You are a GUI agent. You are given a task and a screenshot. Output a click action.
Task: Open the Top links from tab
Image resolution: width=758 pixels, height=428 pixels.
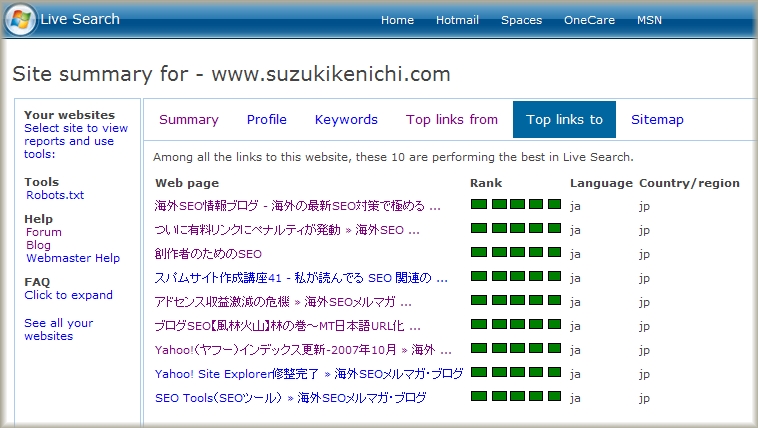point(452,119)
